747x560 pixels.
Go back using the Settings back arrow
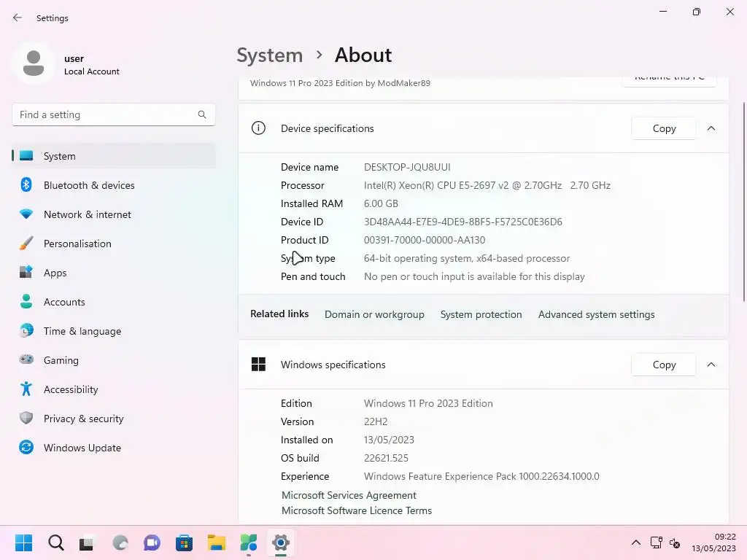tap(18, 17)
